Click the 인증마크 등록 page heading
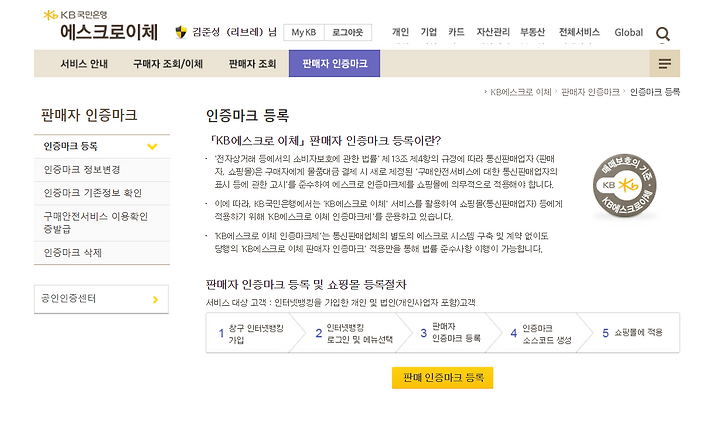 tap(247, 116)
